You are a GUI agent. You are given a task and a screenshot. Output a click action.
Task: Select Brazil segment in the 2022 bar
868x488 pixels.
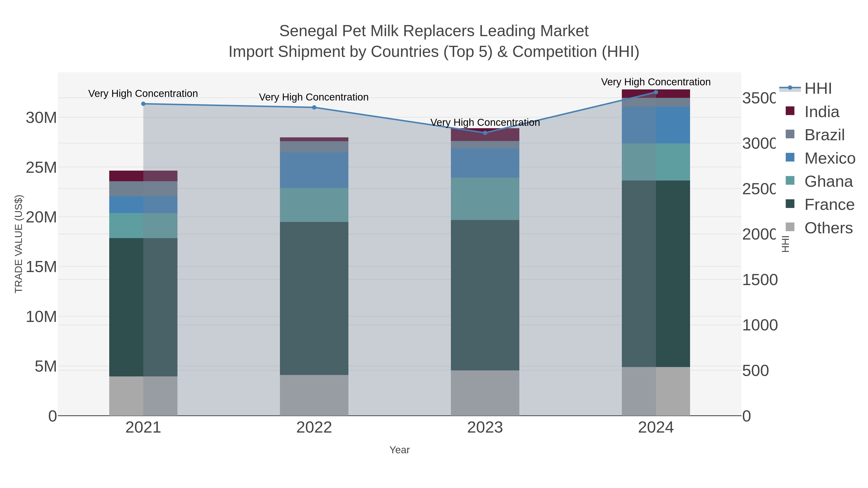(314, 147)
